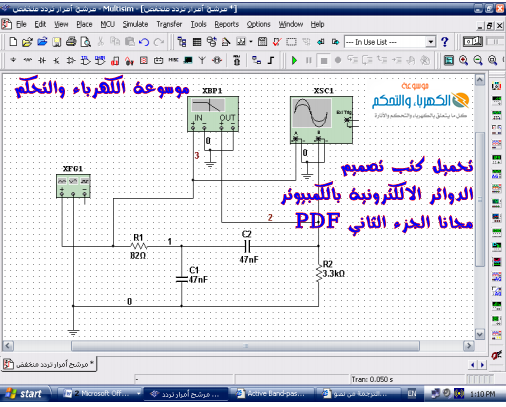Click the EN language indicator
The height and width of the screenshot is (407, 506).
[412, 394]
